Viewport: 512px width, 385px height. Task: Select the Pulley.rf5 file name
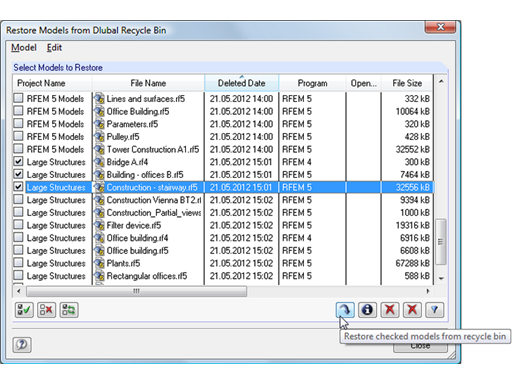pyautogui.click(x=123, y=137)
